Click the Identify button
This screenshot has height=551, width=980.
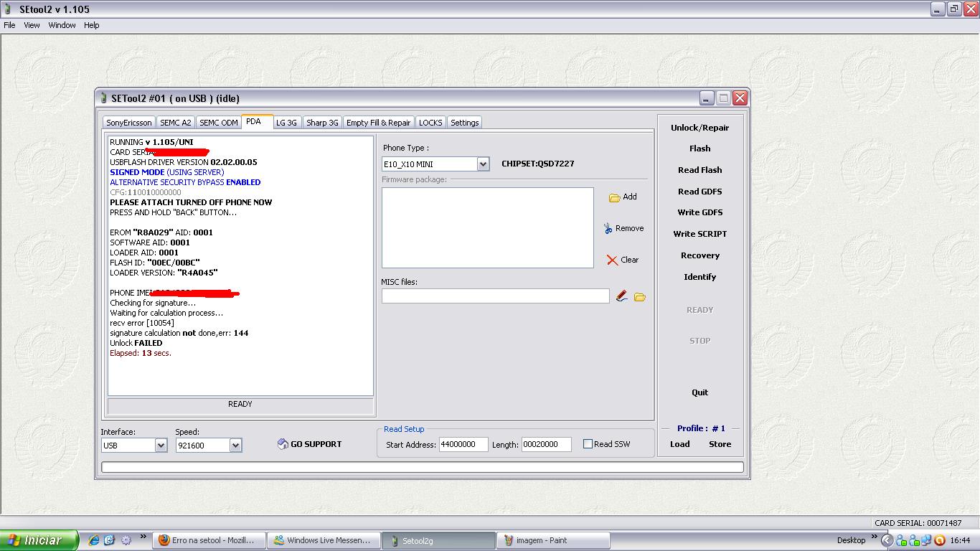[700, 277]
